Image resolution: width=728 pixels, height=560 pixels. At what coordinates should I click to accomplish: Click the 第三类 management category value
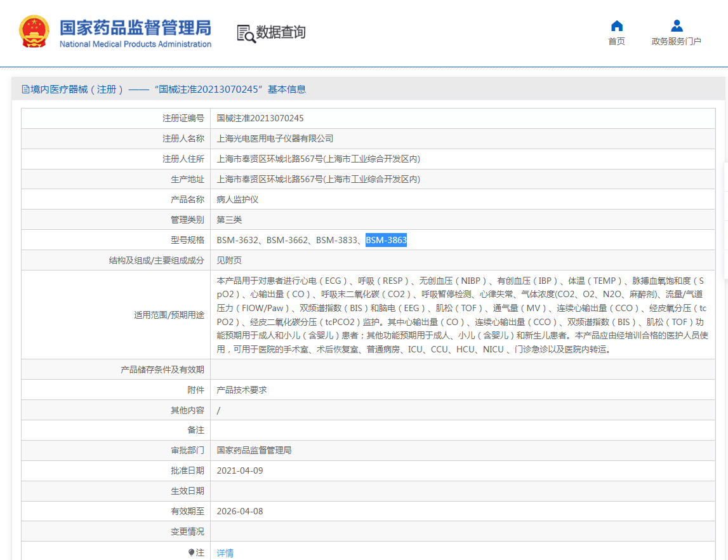[229, 220]
